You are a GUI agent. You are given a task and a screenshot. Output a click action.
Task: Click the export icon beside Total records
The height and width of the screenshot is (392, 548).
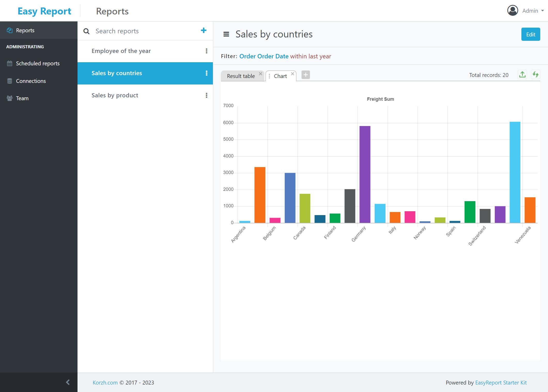click(522, 75)
